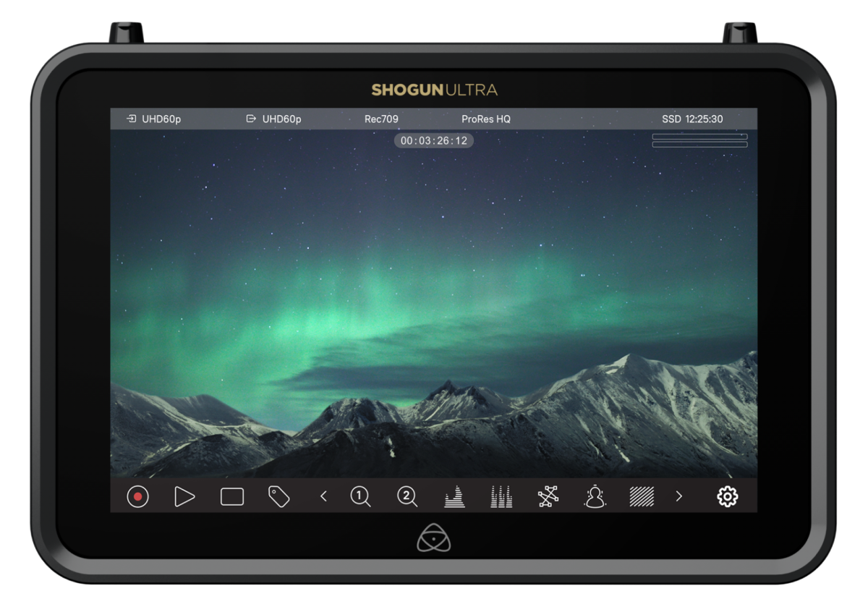Open settings via the gear icon

727,497
